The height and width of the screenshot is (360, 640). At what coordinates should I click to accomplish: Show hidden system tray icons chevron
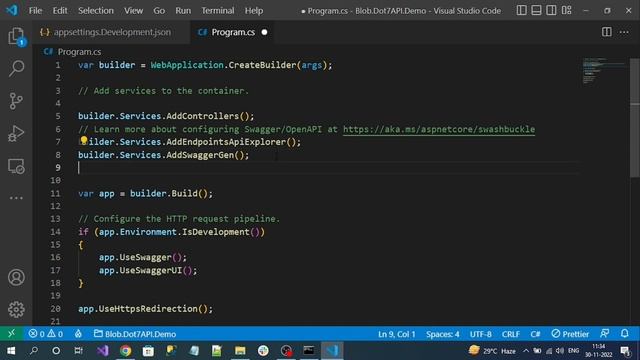tap(526, 351)
